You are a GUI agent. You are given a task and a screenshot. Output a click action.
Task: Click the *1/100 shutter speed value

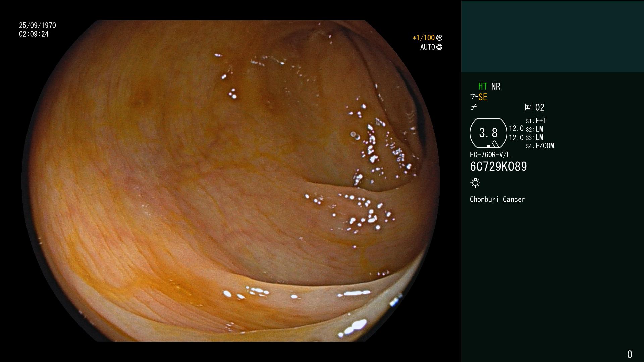pos(423,38)
